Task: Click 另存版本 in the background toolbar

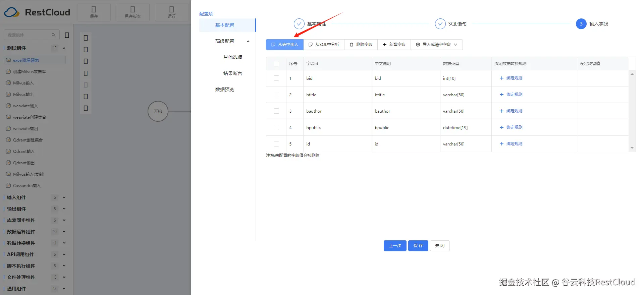Action: point(133,12)
